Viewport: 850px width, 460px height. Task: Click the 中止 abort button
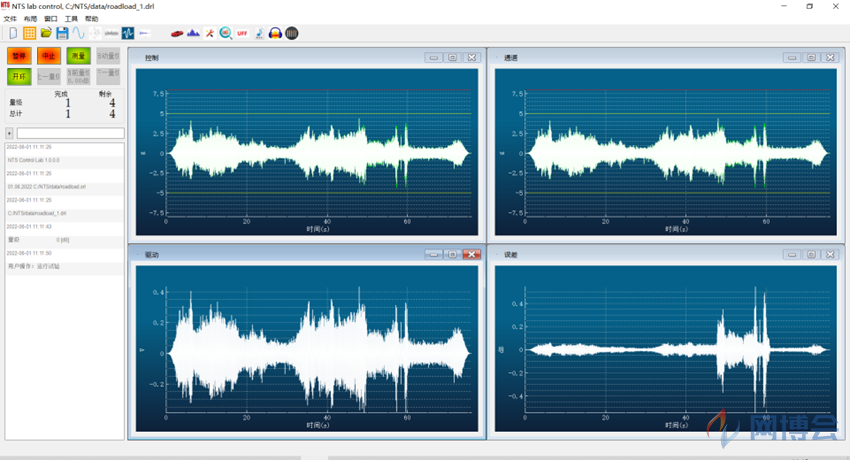click(49, 56)
